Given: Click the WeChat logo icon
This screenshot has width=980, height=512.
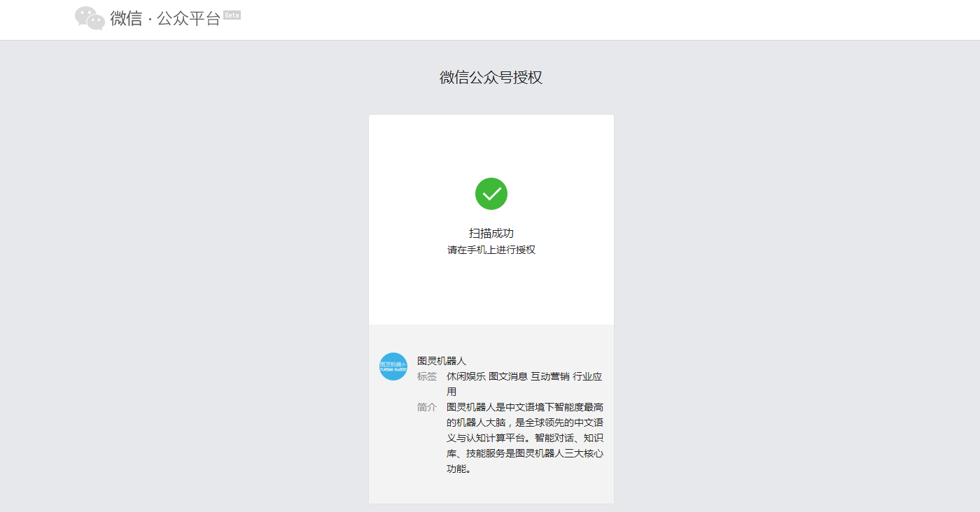Looking at the screenshot, I should (x=90, y=18).
